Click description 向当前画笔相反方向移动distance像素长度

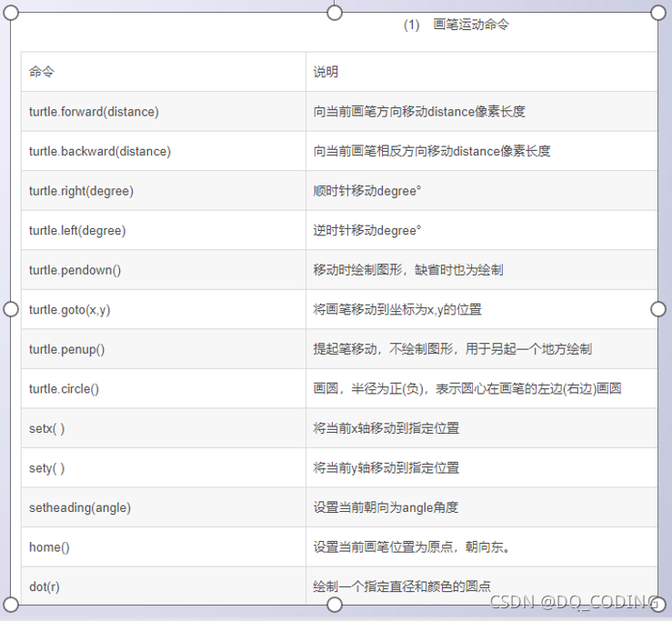coord(432,151)
